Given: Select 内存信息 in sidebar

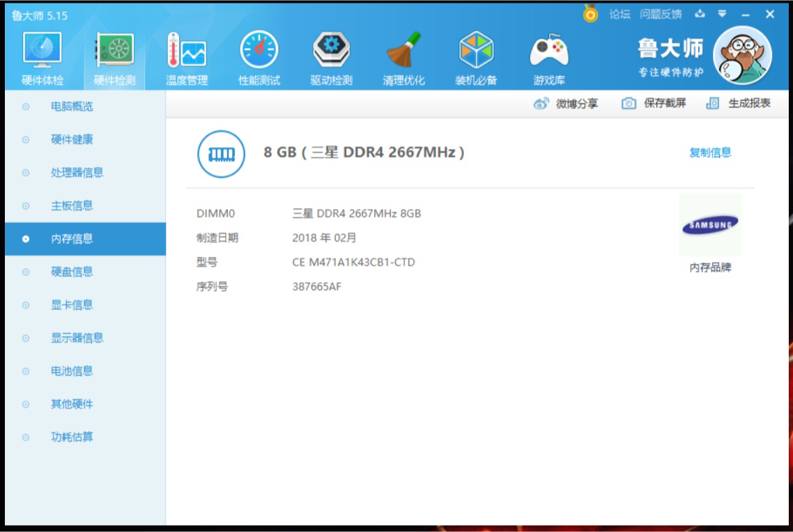Looking at the screenshot, I should (x=85, y=239).
